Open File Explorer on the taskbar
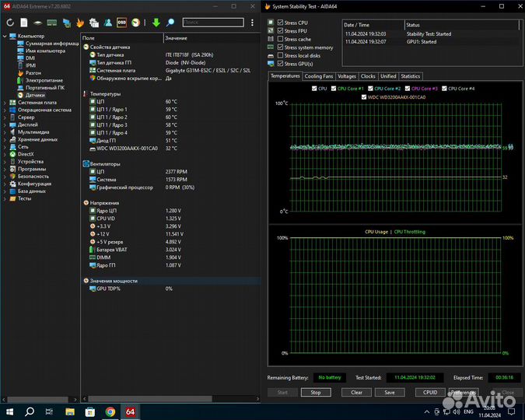Viewport: 525px width, 420px height. 70,411
